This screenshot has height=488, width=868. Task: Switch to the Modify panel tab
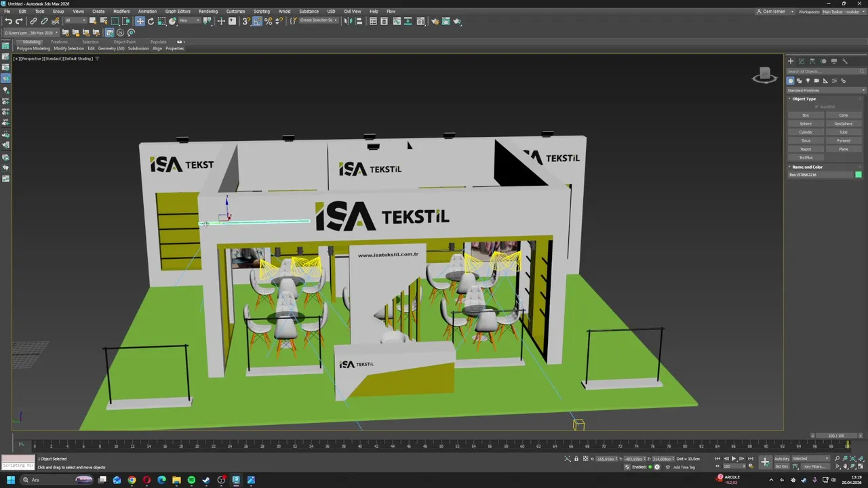(x=801, y=61)
